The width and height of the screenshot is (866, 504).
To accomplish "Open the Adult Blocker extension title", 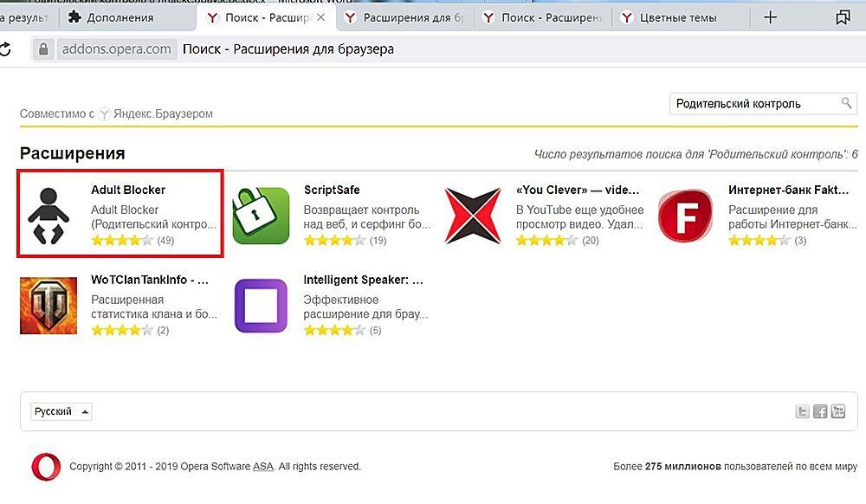I will [x=128, y=190].
